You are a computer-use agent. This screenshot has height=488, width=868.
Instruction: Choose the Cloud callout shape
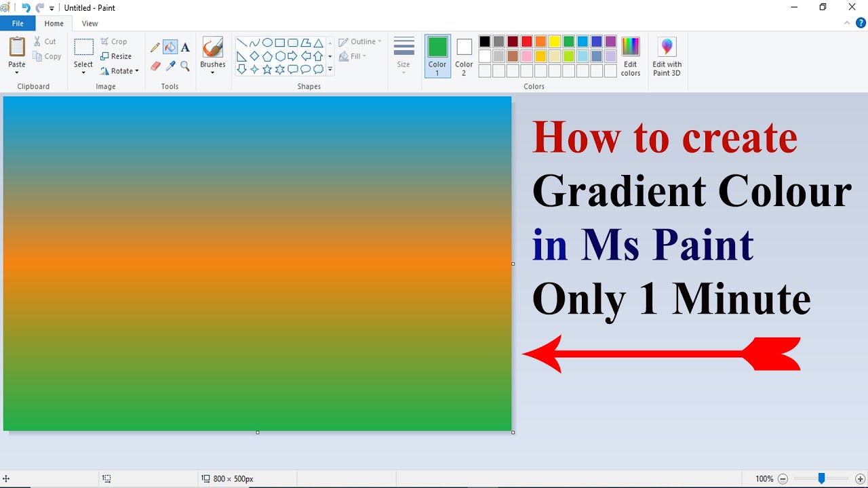pyautogui.click(x=318, y=69)
